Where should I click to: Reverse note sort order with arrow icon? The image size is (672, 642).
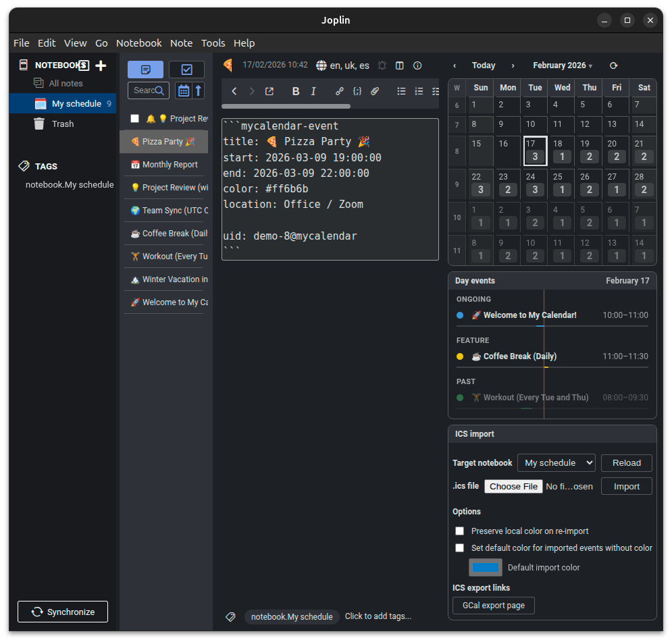(x=198, y=90)
